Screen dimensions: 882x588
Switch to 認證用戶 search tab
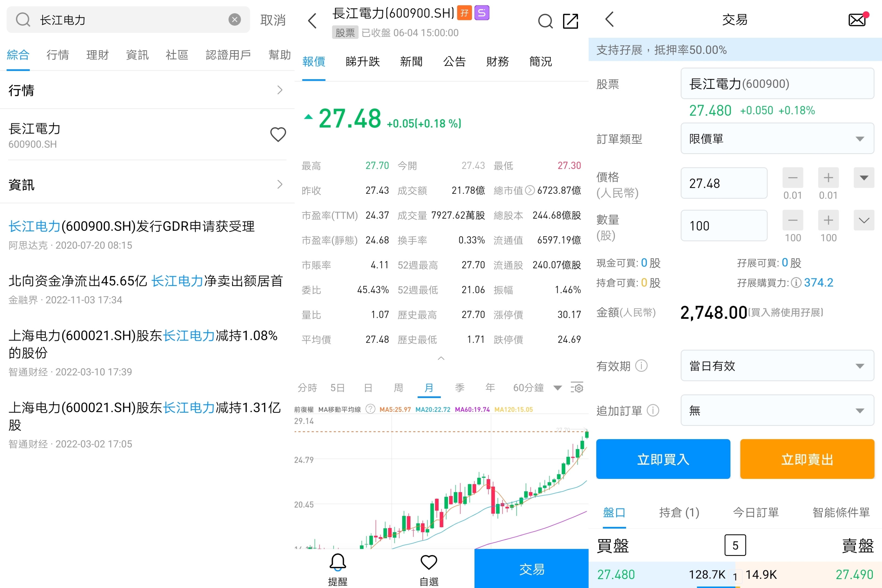coord(228,55)
